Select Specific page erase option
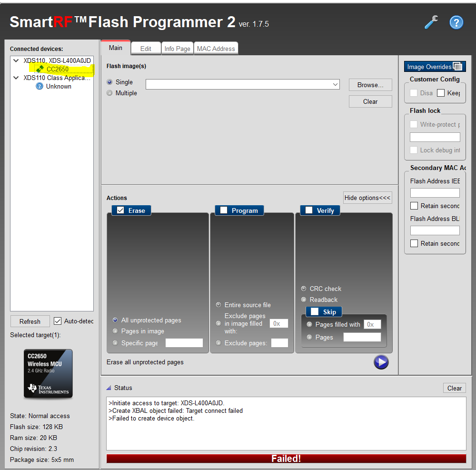The height and width of the screenshot is (470, 476). (x=115, y=343)
